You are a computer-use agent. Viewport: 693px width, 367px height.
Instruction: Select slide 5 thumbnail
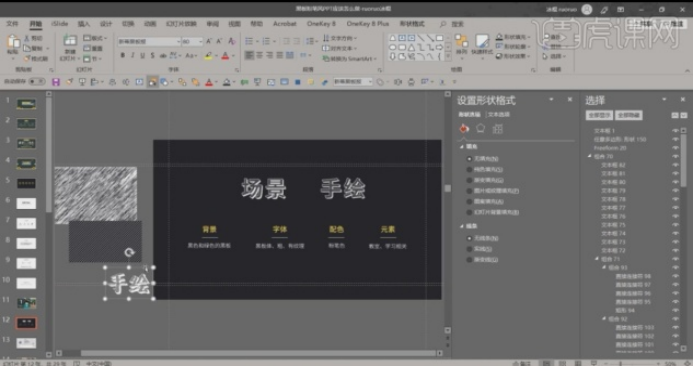(26, 184)
